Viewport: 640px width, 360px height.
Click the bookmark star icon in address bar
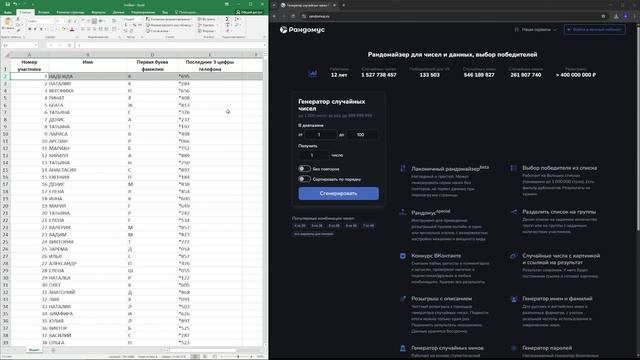pyautogui.click(x=603, y=16)
